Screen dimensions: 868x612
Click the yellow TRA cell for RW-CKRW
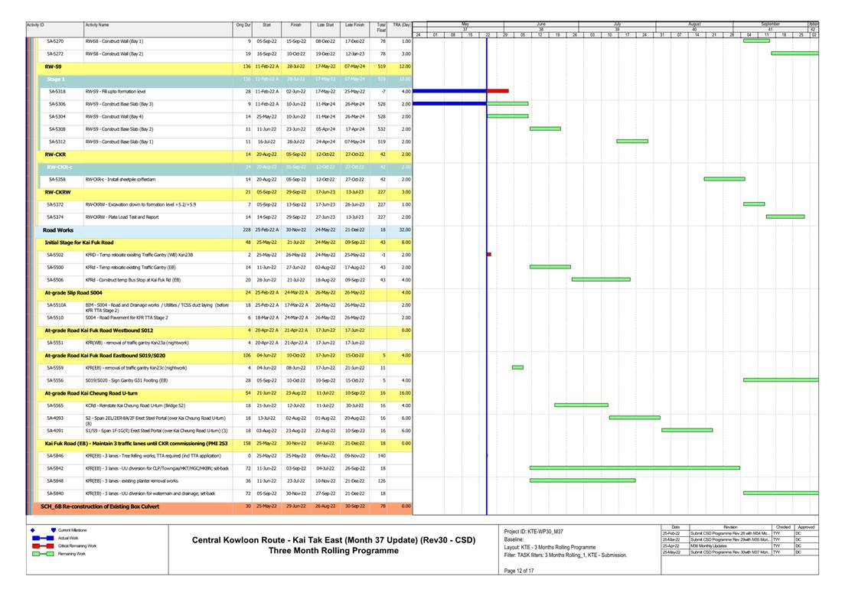[x=402, y=192]
